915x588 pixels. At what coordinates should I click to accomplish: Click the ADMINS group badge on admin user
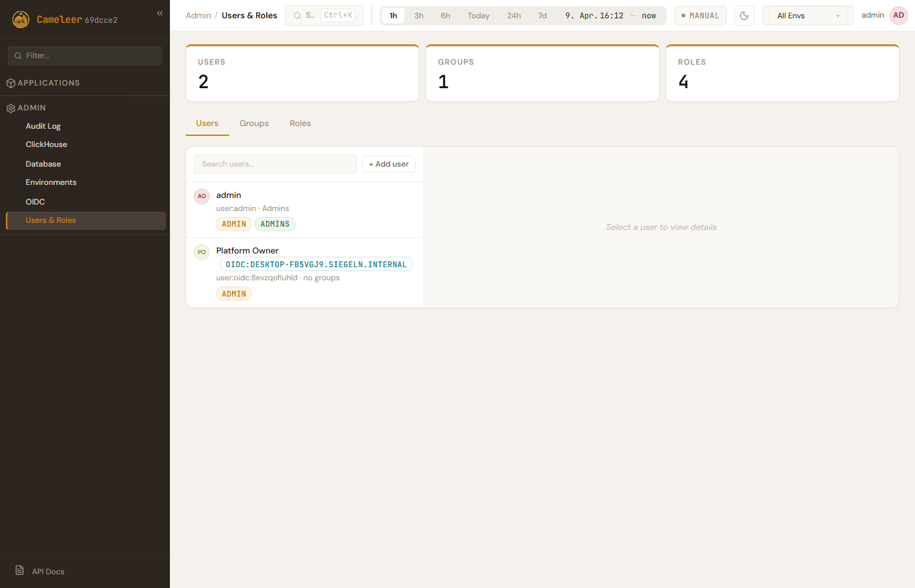tap(274, 224)
